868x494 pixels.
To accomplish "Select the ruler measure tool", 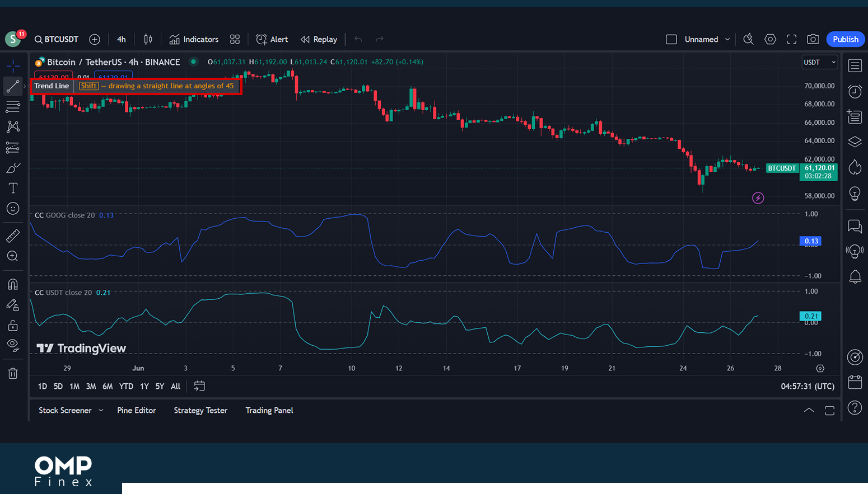I will tap(13, 236).
